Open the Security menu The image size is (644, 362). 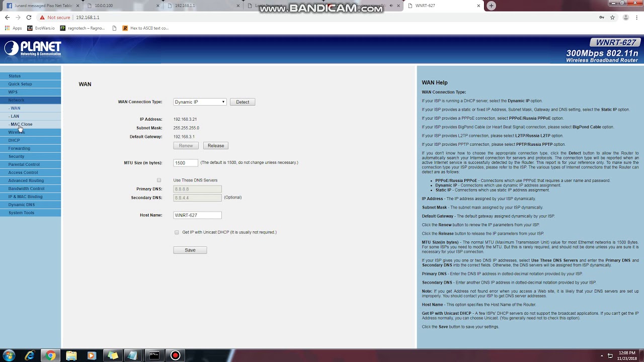[30, 156]
